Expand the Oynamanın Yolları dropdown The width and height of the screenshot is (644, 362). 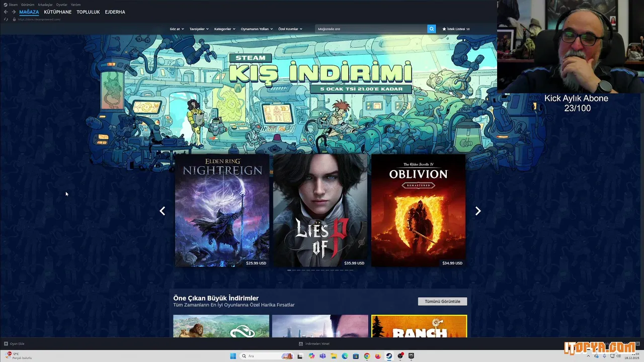(257, 29)
